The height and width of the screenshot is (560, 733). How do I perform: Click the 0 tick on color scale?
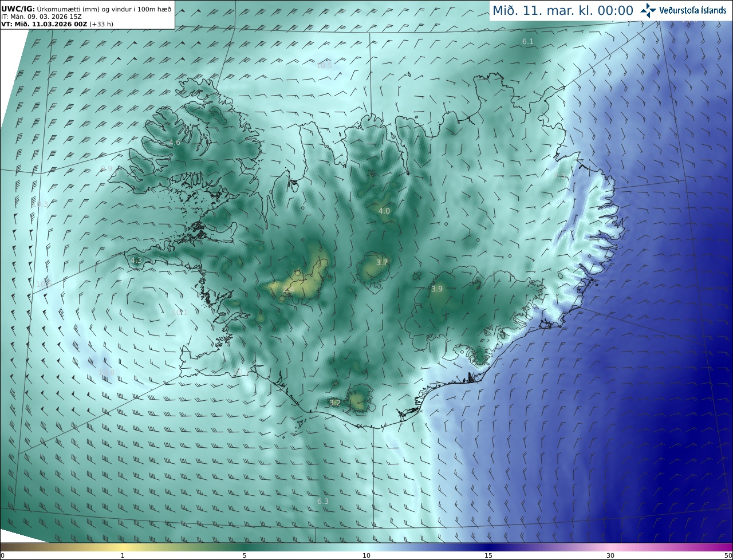(2, 555)
